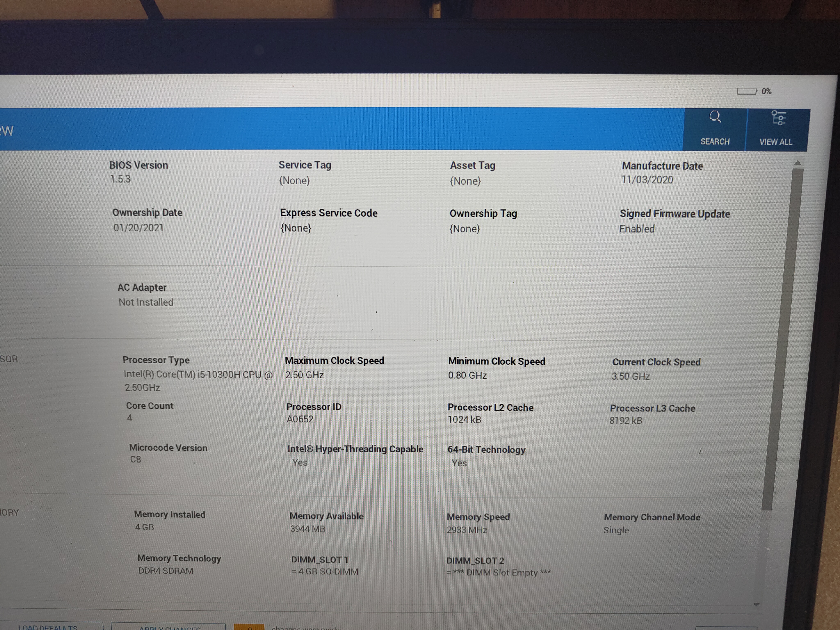
Task: Select the Service Tag {None} value
Action: 294,180
